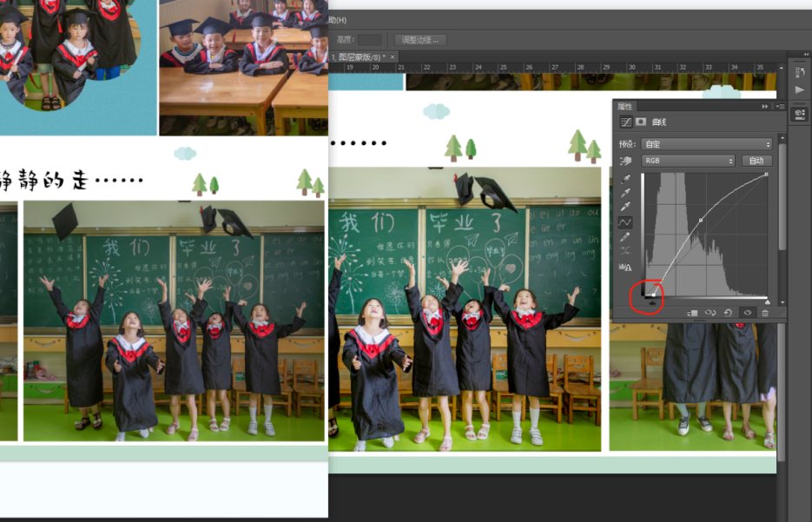Click the white input slider triangle under the curve
The image size is (812, 522).
[x=768, y=302]
